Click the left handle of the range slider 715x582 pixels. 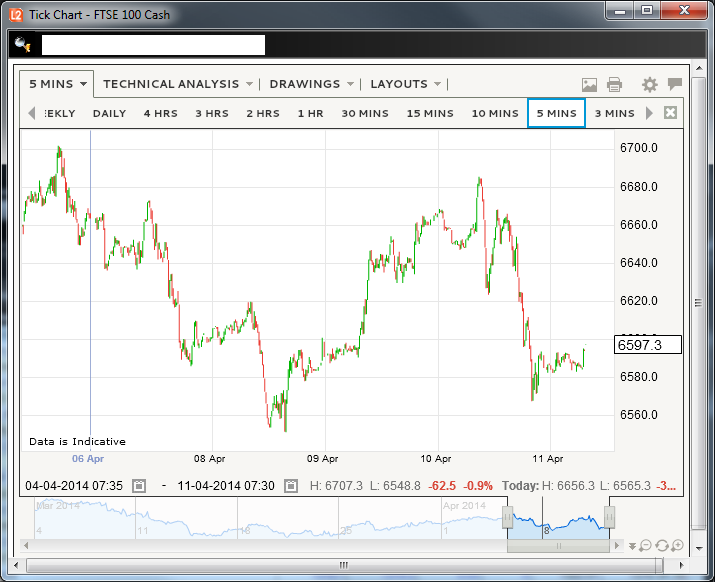coord(508,517)
